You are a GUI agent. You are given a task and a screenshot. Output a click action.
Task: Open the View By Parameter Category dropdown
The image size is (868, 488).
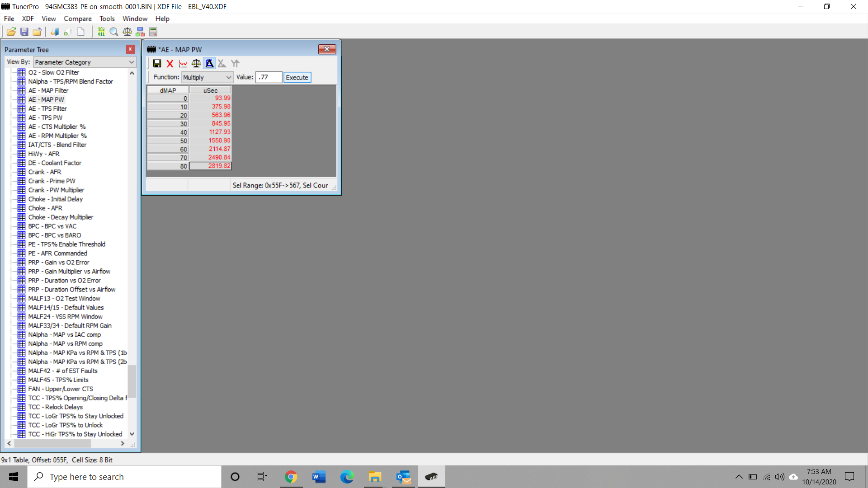pos(85,62)
